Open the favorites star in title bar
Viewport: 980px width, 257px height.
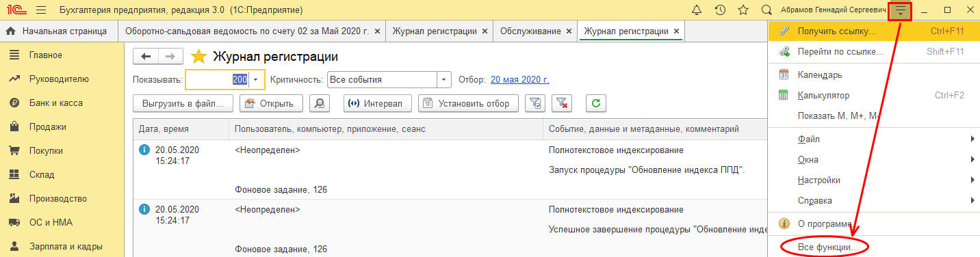(x=743, y=10)
